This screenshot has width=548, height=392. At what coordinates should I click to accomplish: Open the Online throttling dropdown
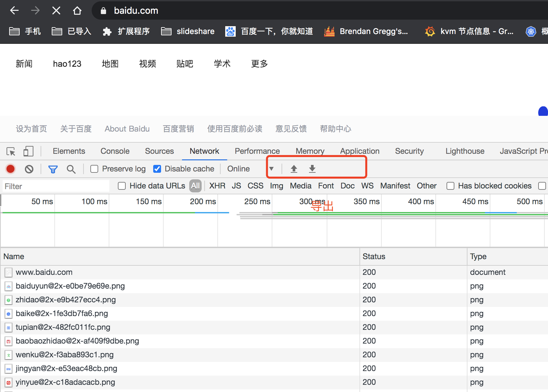click(x=250, y=169)
